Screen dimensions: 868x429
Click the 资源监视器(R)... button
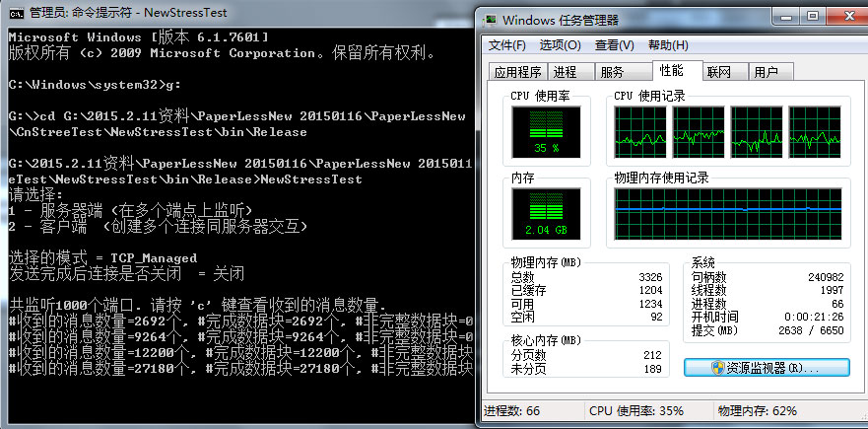pos(767,368)
